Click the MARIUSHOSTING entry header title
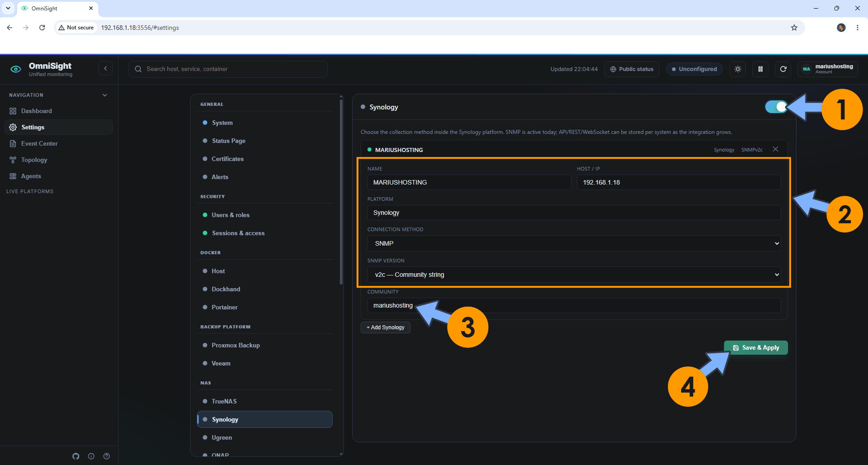868x465 pixels. pos(399,150)
